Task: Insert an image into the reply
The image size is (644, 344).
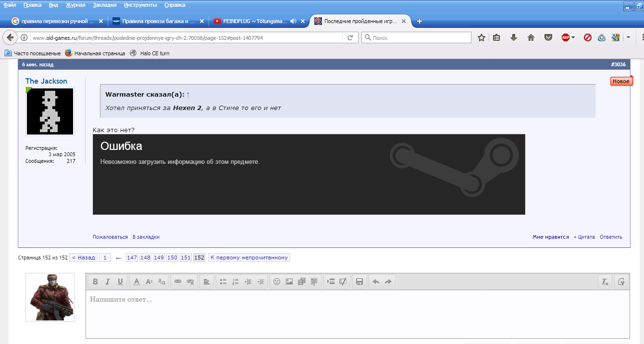Action: (x=289, y=282)
